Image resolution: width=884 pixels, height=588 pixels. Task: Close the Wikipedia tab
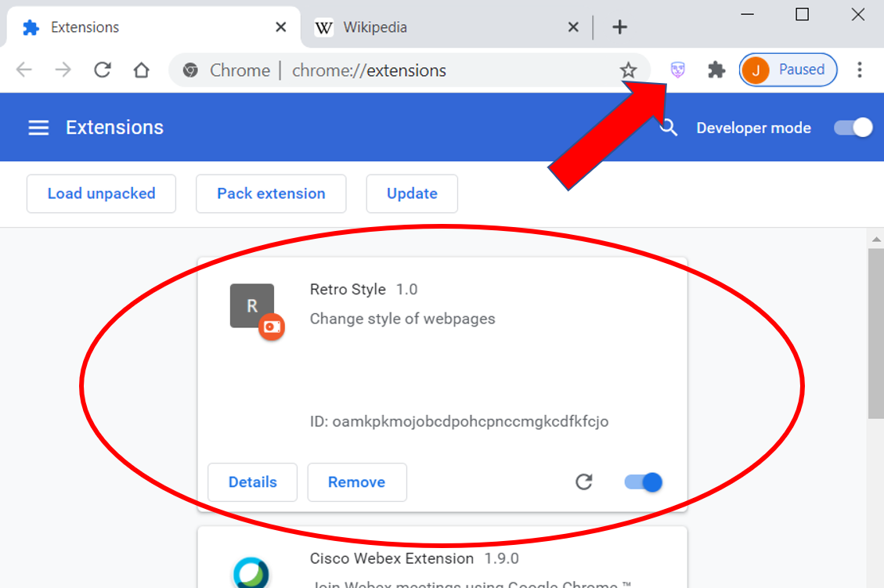(573, 27)
